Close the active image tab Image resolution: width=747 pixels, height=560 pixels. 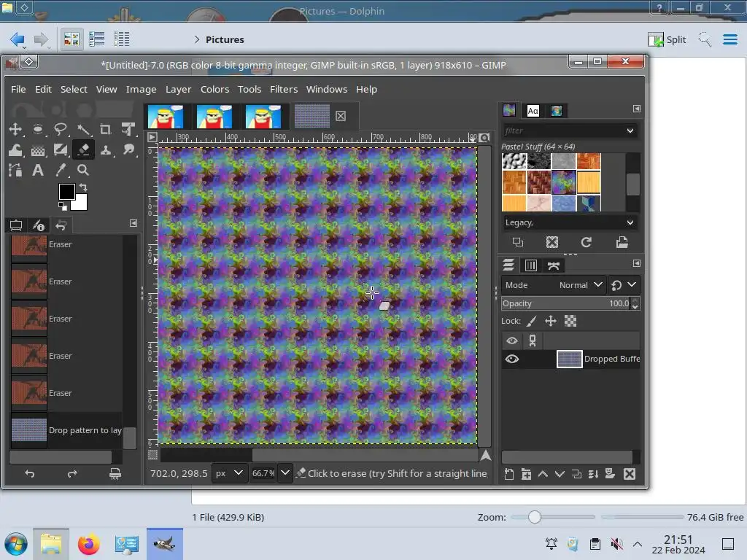point(341,116)
